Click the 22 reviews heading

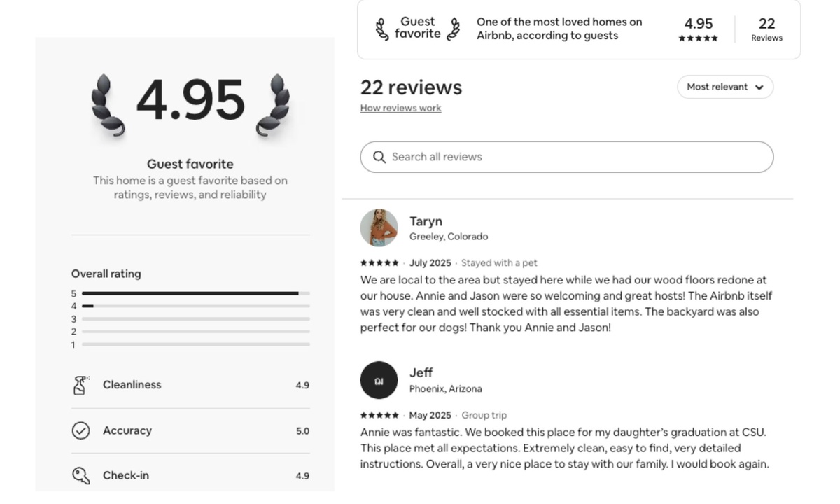tap(411, 87)
